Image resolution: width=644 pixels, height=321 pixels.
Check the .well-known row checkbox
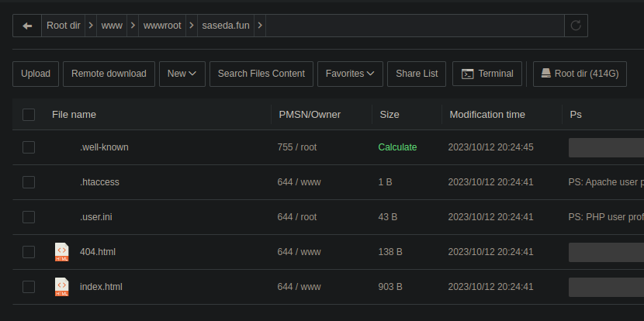29,147
